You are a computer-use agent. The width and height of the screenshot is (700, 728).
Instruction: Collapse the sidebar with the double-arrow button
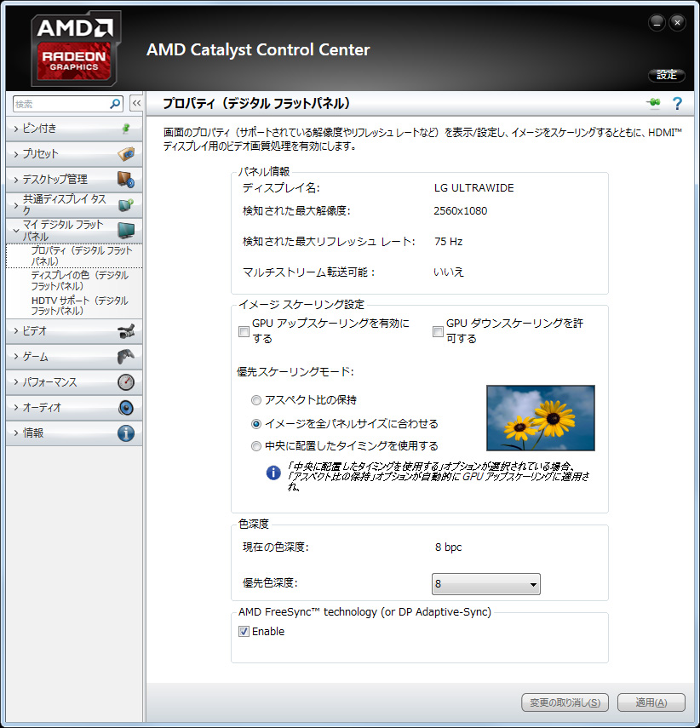[136, 103]
